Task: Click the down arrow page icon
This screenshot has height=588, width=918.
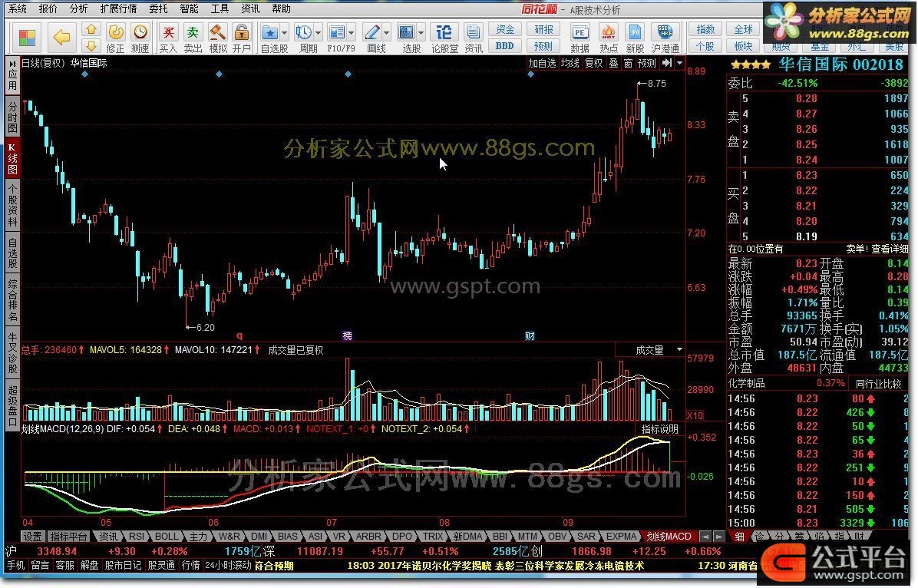Action: [x=91, y=46]
